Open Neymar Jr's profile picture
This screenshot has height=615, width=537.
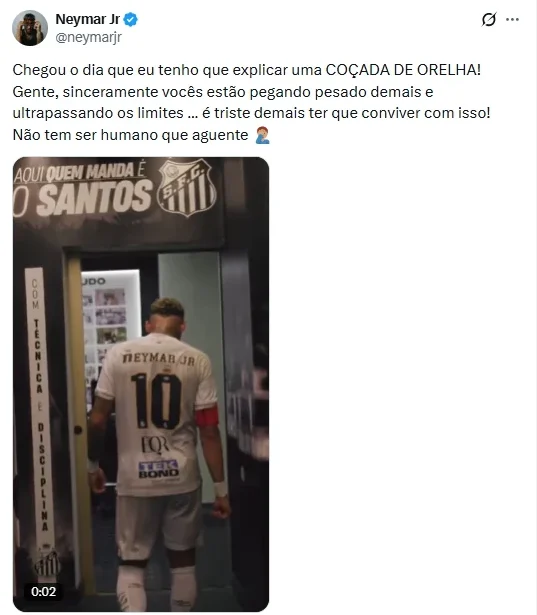pyautogui.click(x=30, y=28)
